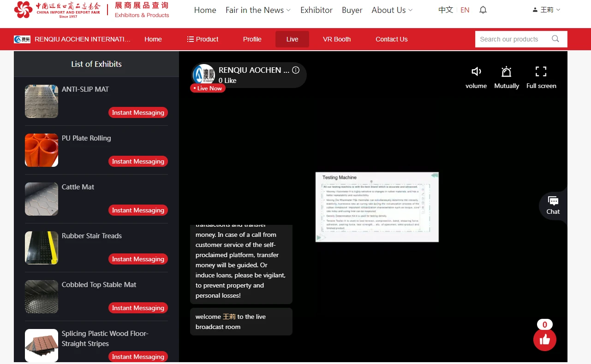Switch language to 中文
Viewport: 591px width, 364px height.
(446, 10)
